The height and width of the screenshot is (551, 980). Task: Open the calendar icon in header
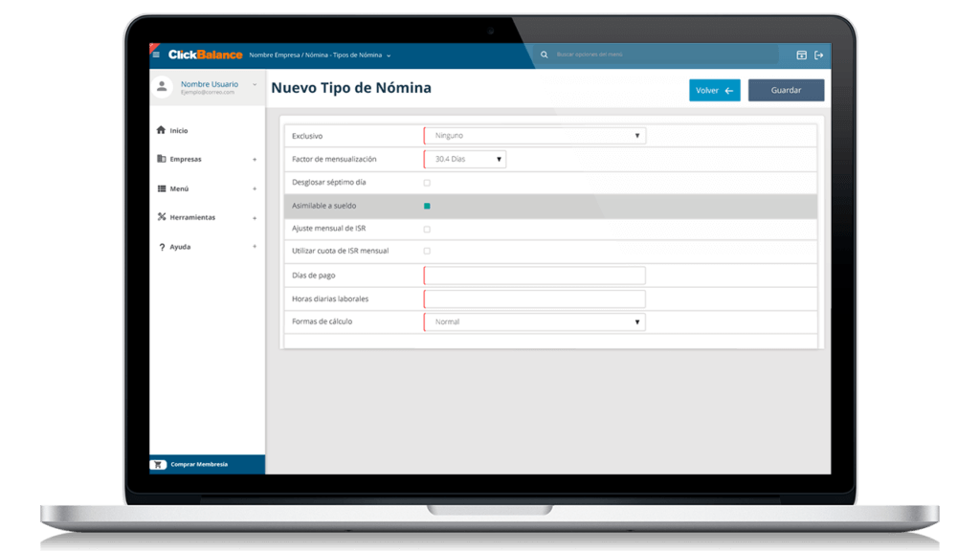(x=802, y=55)
